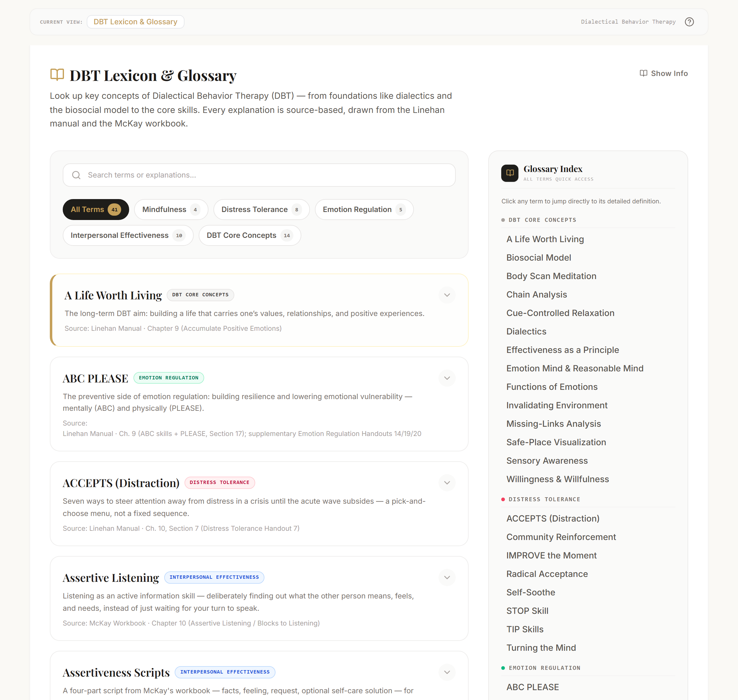The width and height of the screenshot is (738, 700).
Task: Open Cue-Controlled Relaxation from index
Action: click(560, 313)
